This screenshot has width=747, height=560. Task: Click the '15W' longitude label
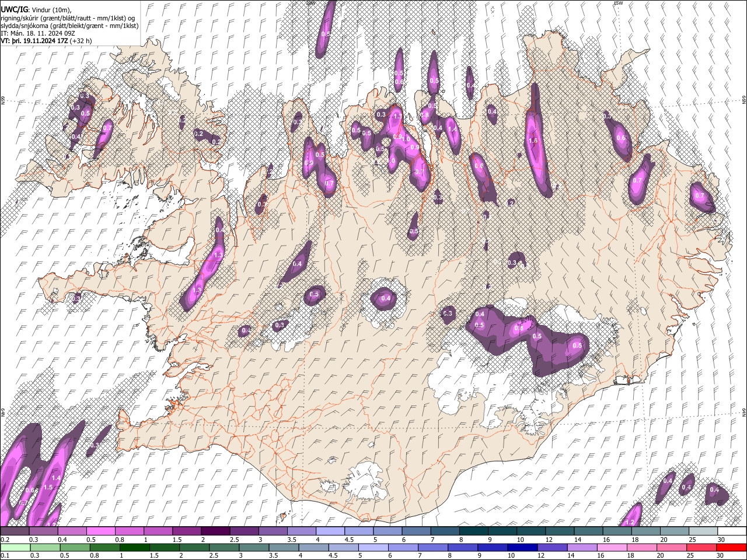(619, 3)
